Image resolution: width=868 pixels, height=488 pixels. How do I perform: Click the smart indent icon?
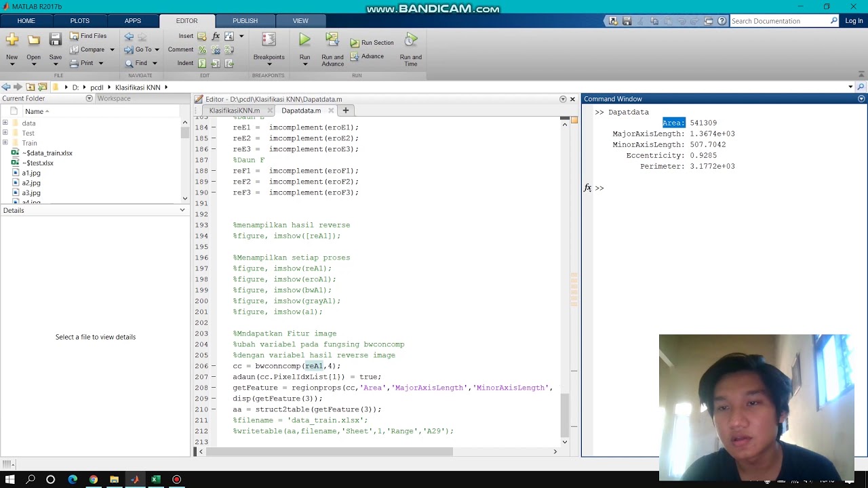point(201,63)
